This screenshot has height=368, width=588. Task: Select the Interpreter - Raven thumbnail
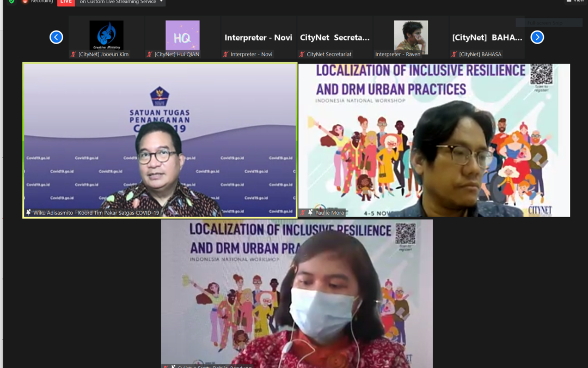(x=411, y=36)
